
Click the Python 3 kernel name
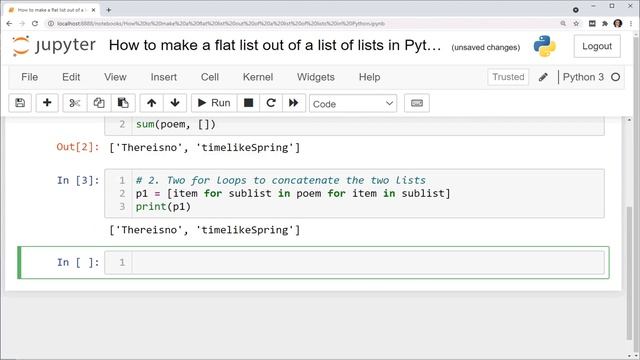(583, 77)
